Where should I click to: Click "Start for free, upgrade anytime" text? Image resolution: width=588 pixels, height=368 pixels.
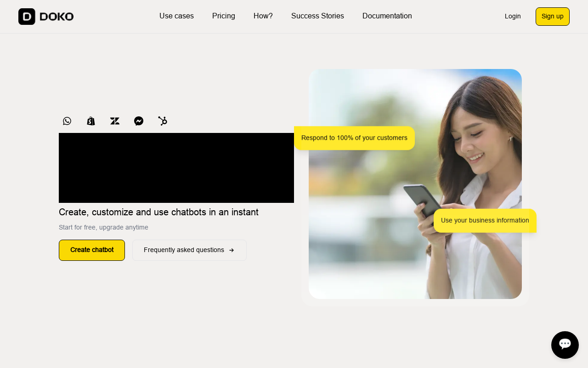(103, 227)
